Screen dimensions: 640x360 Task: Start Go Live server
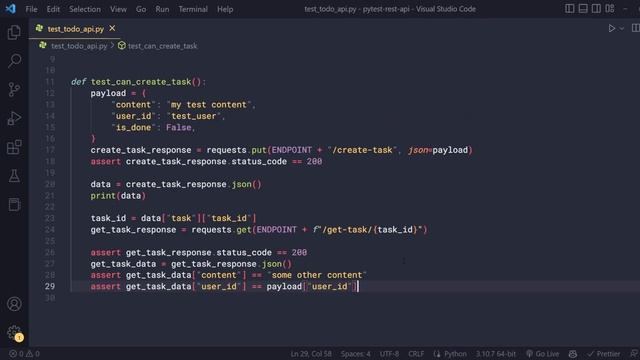[x=542, y=354]
